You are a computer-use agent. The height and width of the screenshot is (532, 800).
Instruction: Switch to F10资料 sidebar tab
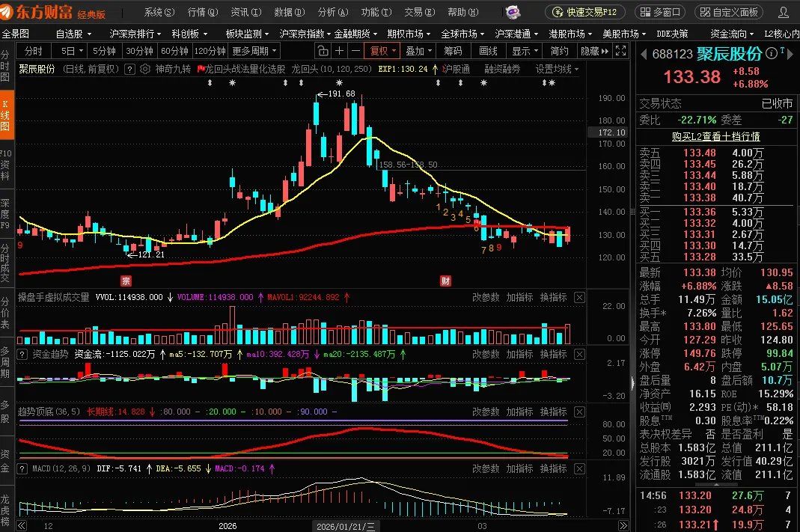(5, 165)
